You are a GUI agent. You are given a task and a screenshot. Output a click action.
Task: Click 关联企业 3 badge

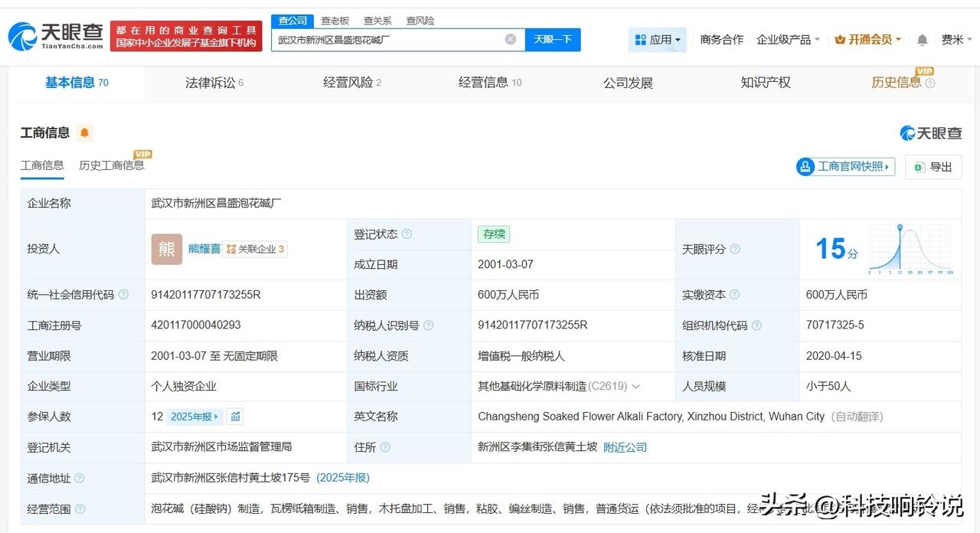(x=255, y=249)
